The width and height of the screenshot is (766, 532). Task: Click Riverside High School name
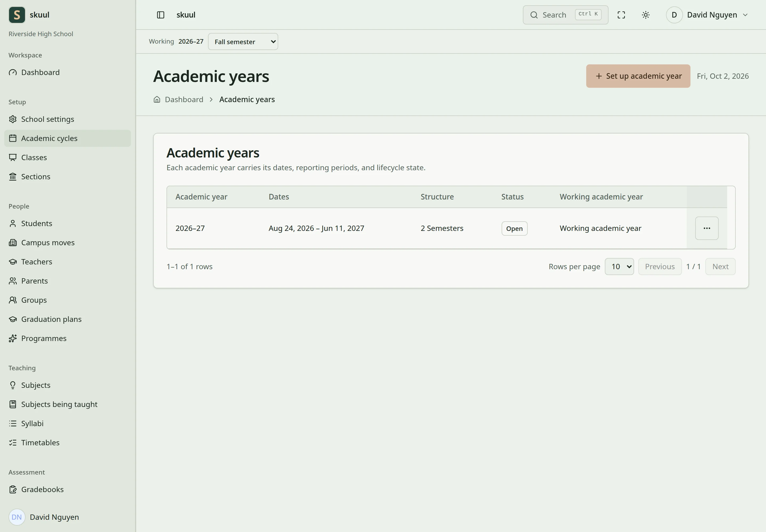(41, 34)
